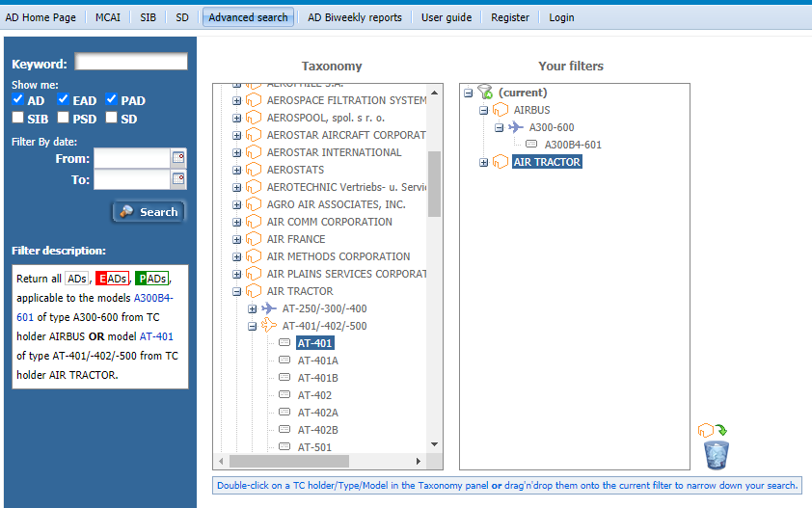
Task: Collapse the AT-401/-402/-500 type node
Action: 253,326
